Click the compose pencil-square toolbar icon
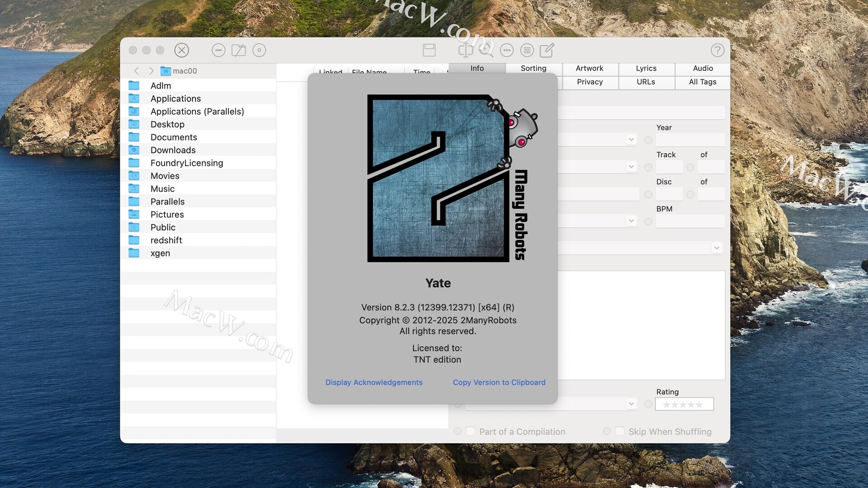The image size is (868, 488). (x=547, y=50)
